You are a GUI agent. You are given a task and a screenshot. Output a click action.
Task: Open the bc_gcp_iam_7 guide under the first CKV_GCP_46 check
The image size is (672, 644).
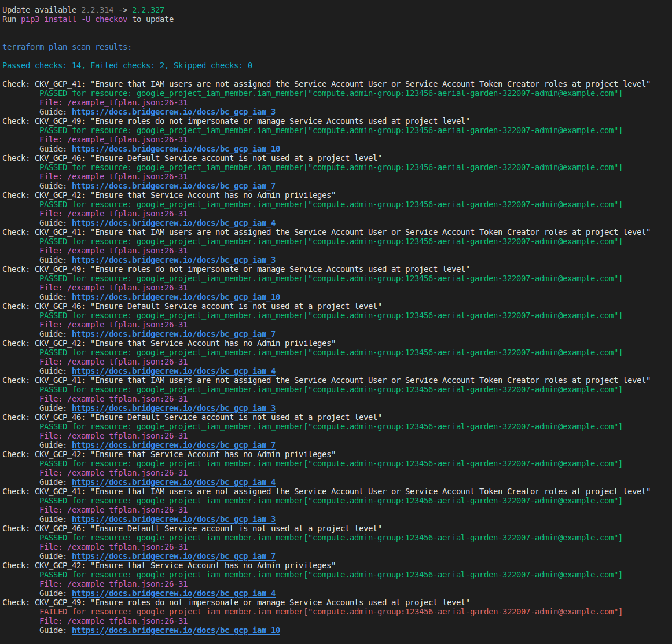tap(173, 186)
